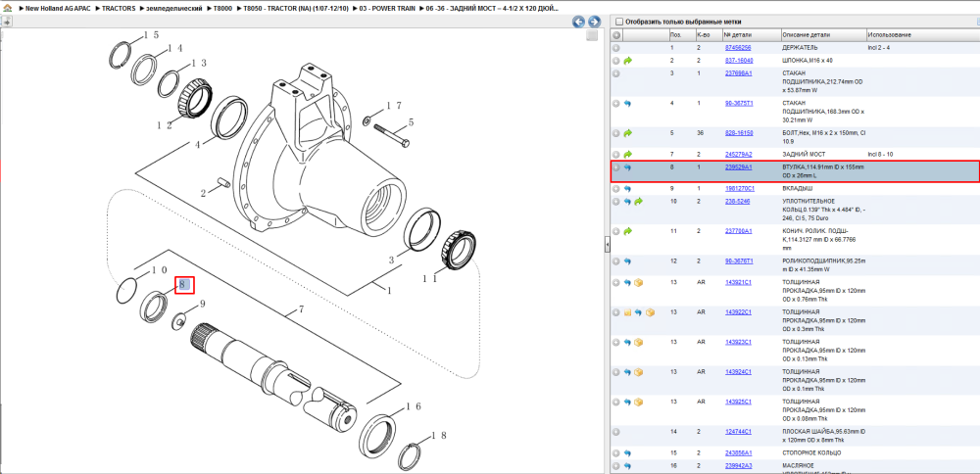Click the plus icon in the parts table header

click(x=616, y=35)
